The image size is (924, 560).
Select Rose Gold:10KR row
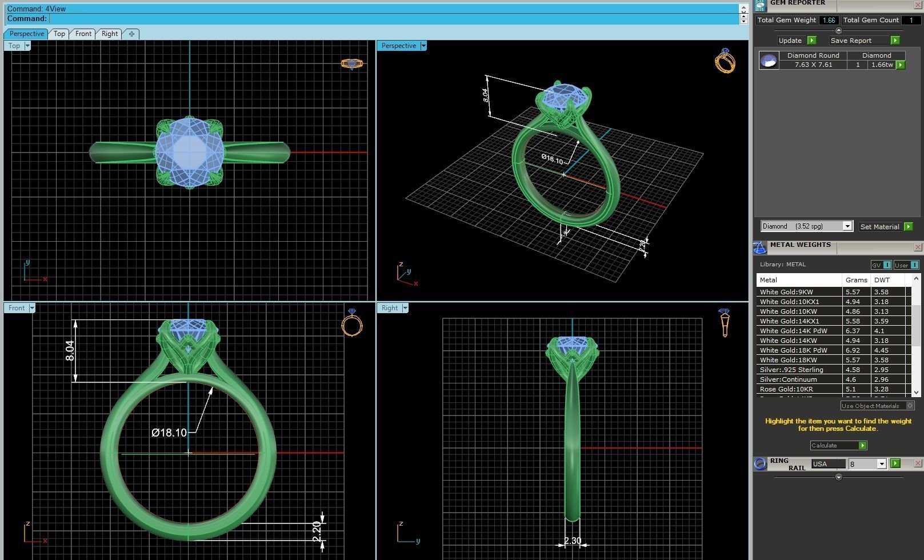(833, 389)
